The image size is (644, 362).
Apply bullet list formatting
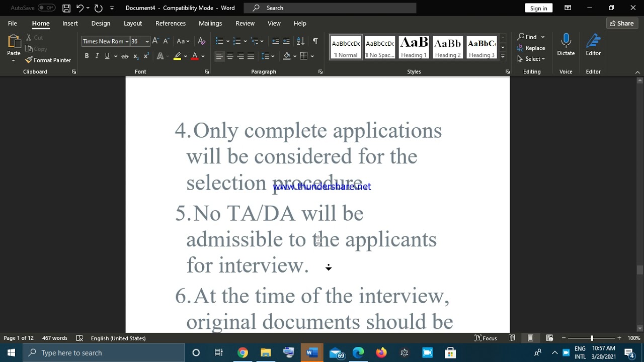(219, 41)
